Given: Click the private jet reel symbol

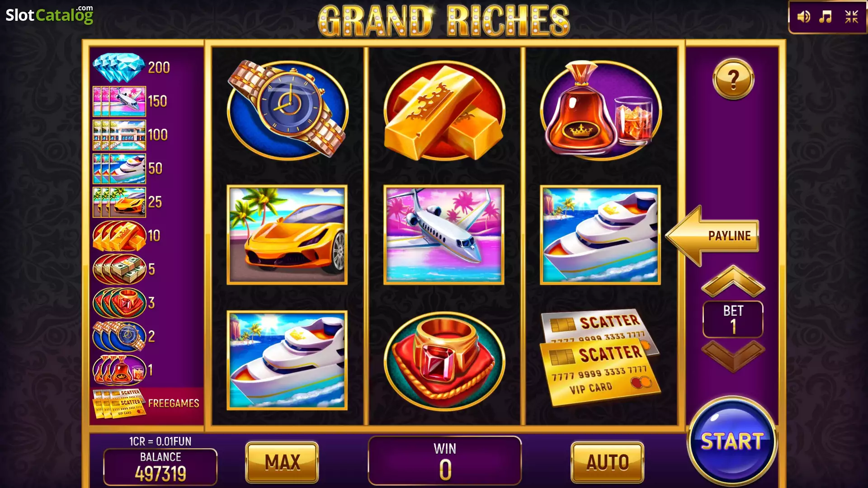Looking at the screenshot, I should [x=444, y=235].
